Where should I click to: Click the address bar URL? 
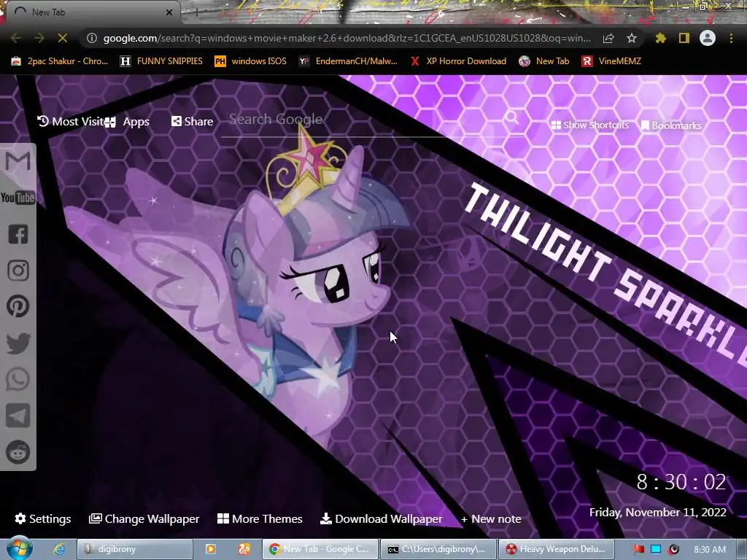pyautogui.click(x=347, y=38)
